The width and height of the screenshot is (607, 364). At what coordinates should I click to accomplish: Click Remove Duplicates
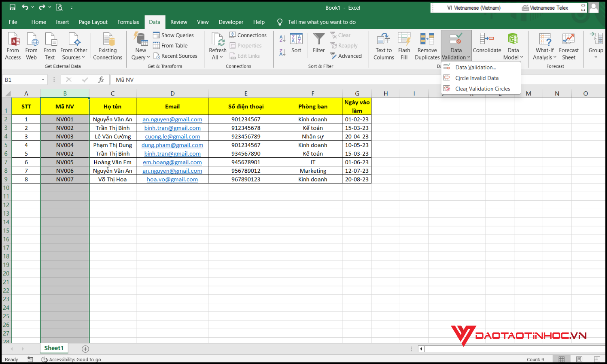pos(427,46)
